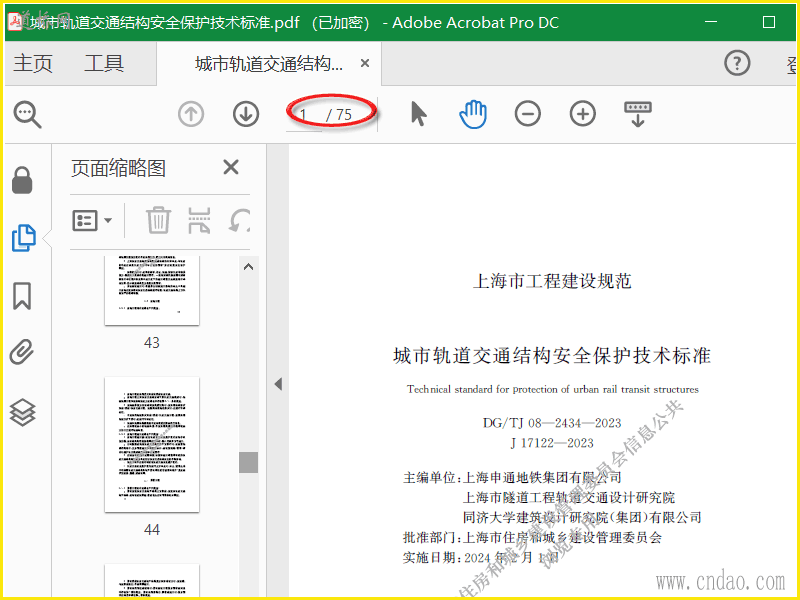Screen dimensions: 800x600
Task: Open the help question mark icon
Action: point(737,63)
